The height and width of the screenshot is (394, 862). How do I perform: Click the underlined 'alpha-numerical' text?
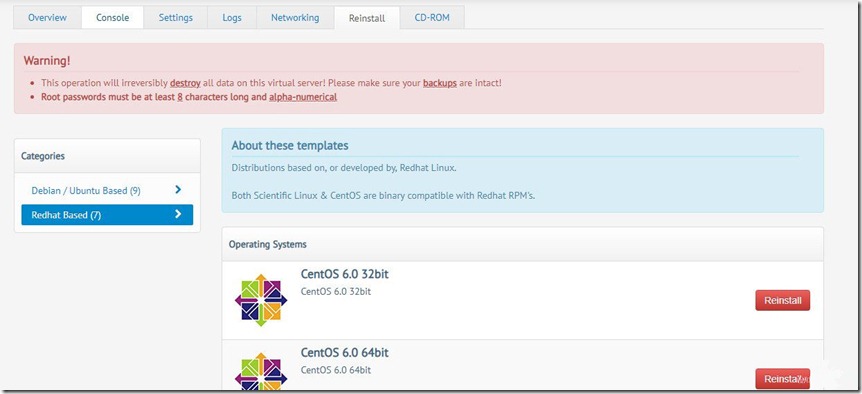pyautogui.click(x=303, y=97)
